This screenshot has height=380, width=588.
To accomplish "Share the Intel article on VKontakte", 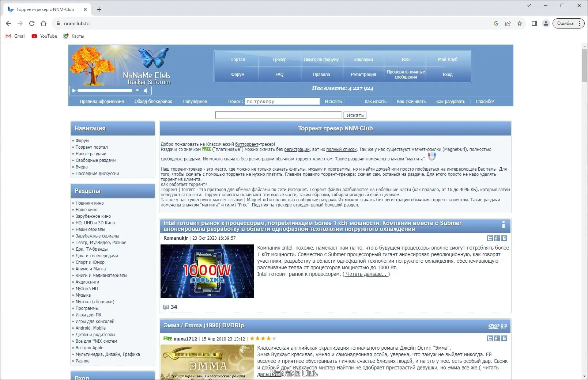I will pyautogui.click(x=504, y=238).
